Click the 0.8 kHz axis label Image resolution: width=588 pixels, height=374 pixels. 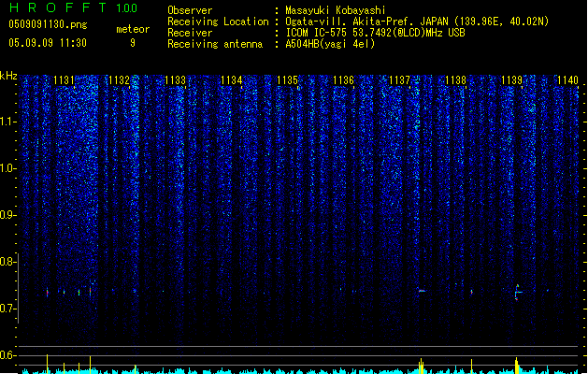click(x=7, y=262)
